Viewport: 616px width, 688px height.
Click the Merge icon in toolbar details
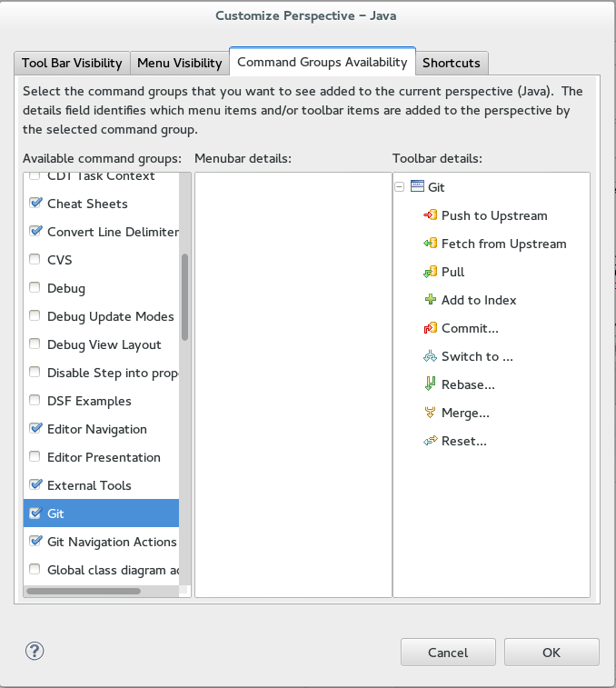click(431, 413)
